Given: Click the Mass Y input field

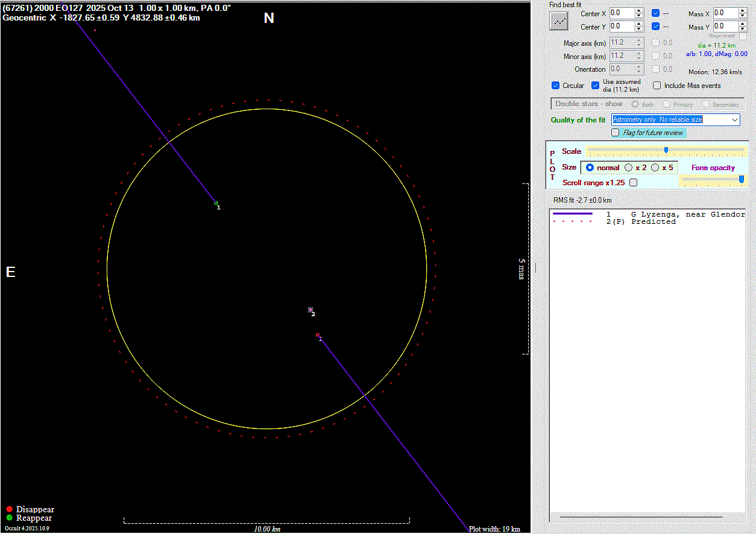Looking at the screenshot, I should coord(725,27).
